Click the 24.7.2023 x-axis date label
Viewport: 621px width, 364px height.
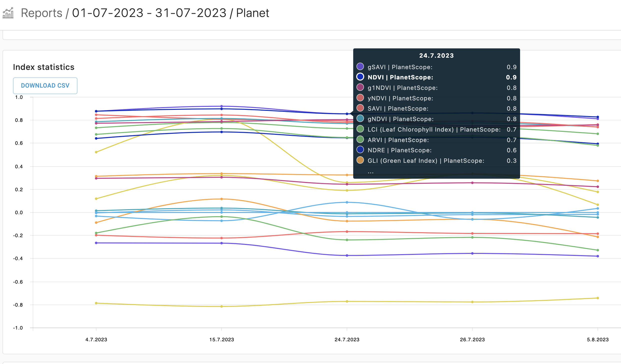347,340
